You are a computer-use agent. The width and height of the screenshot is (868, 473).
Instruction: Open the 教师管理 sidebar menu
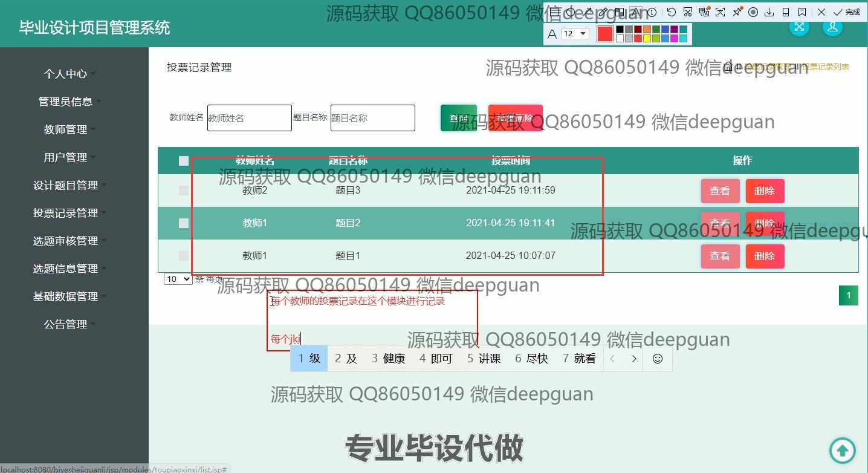tap(66, 129)
